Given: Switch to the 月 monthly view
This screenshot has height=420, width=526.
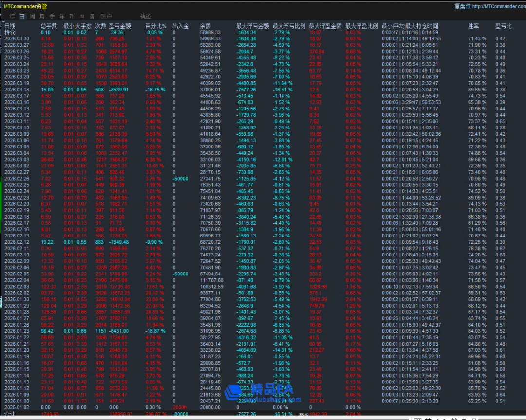Looking at the screenshot, I should pyautogui.click(x=42, y=17).
